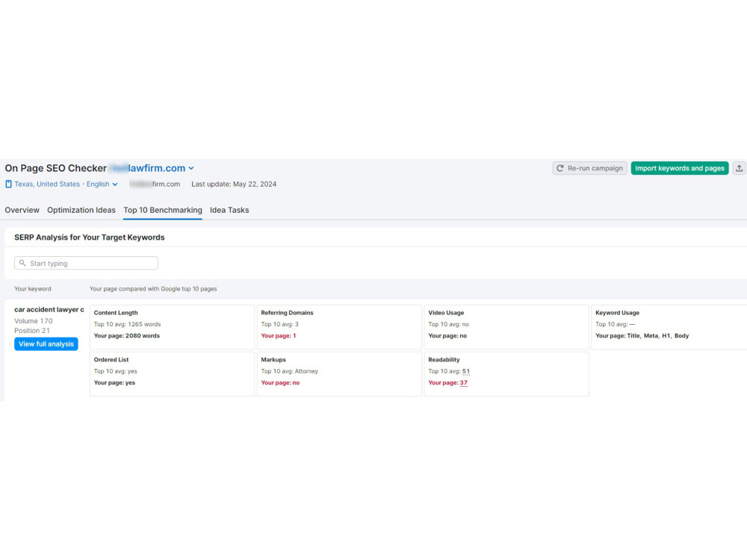Switch to the Overview tab
This screenshot has height=560, width=747.
point(22,210)
